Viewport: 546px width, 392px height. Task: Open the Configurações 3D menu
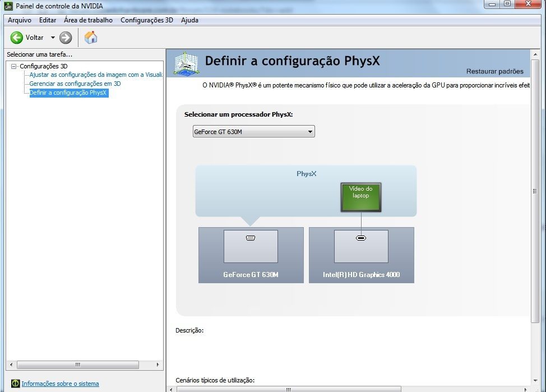147,20
